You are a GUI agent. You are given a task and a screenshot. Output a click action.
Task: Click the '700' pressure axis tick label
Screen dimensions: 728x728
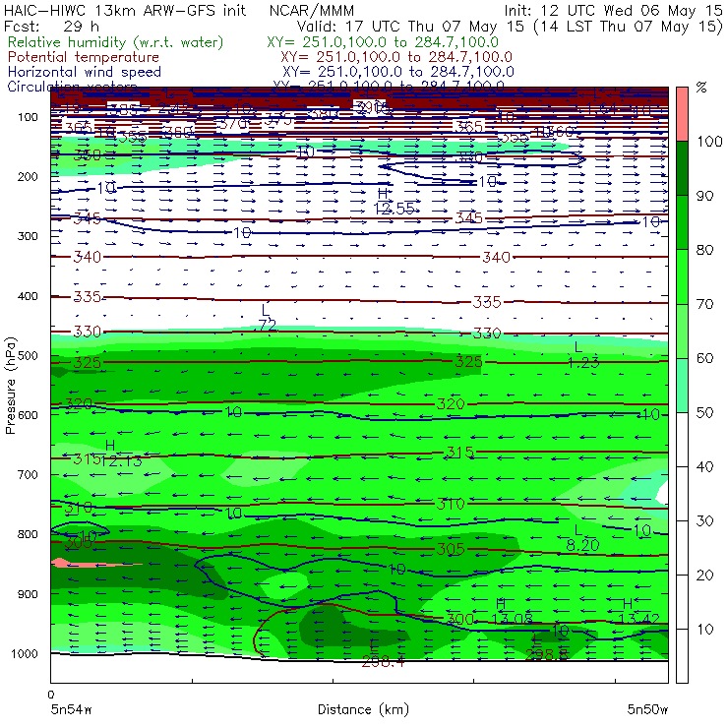point(28,474)
